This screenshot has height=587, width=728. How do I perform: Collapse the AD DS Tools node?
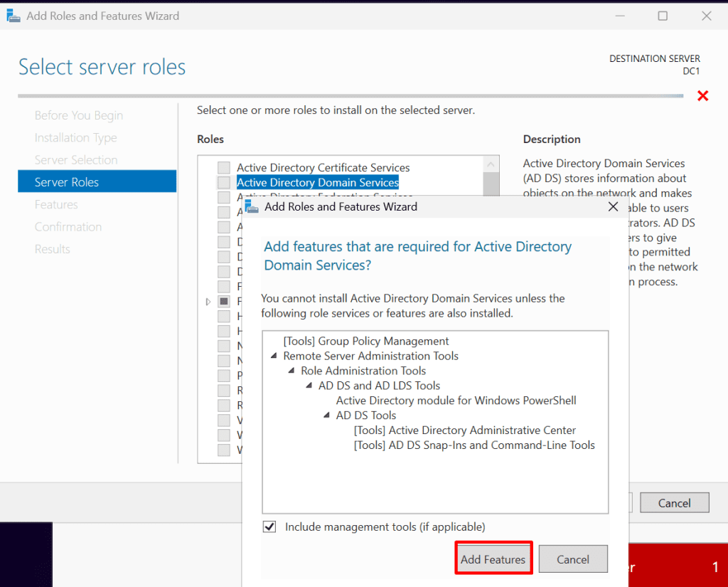click(x=326, y=416)
